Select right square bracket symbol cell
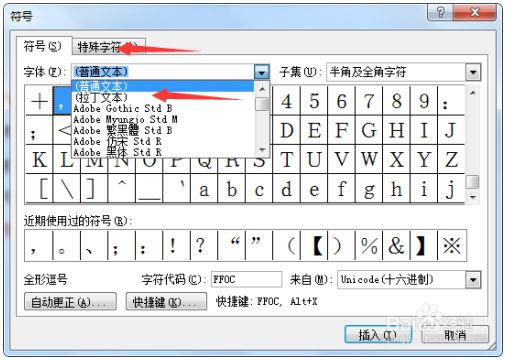The image size is (506, 360). (94, 188)
